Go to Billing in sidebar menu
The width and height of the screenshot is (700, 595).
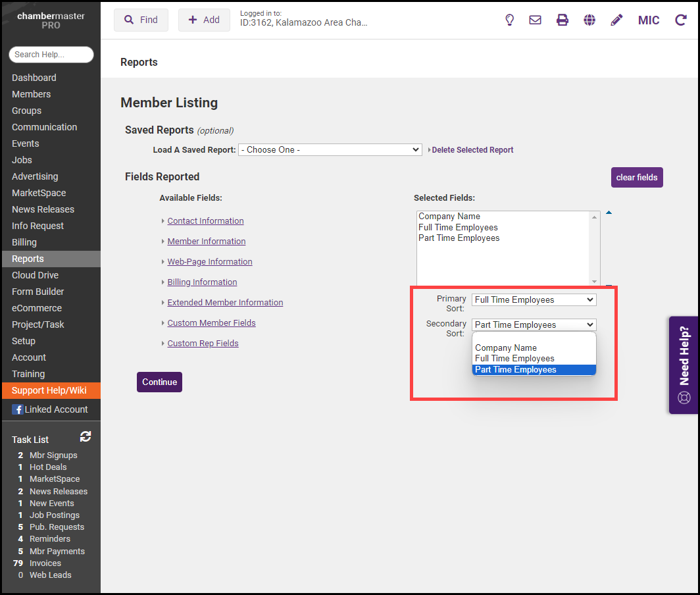point(24,242)
